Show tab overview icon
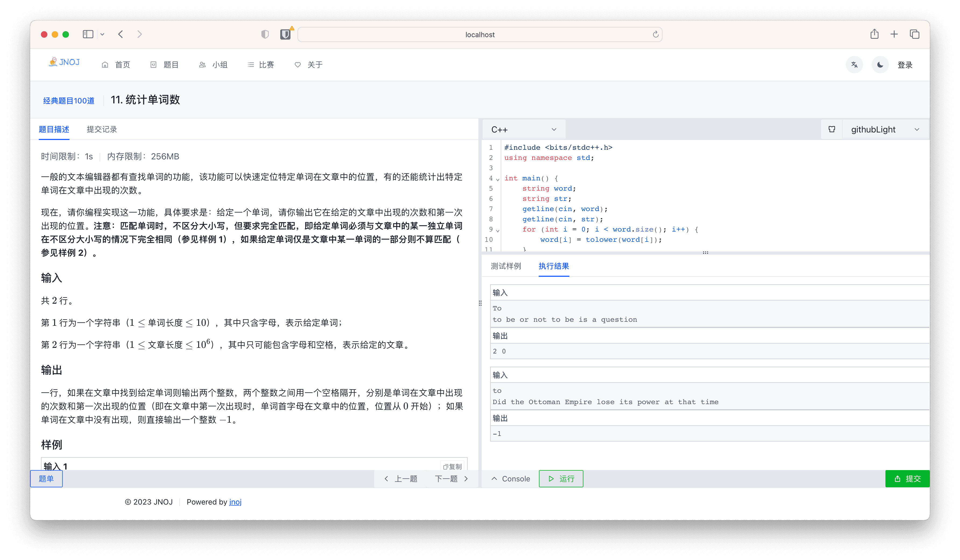The image size is (960, 560). click(x=915, y=34)
